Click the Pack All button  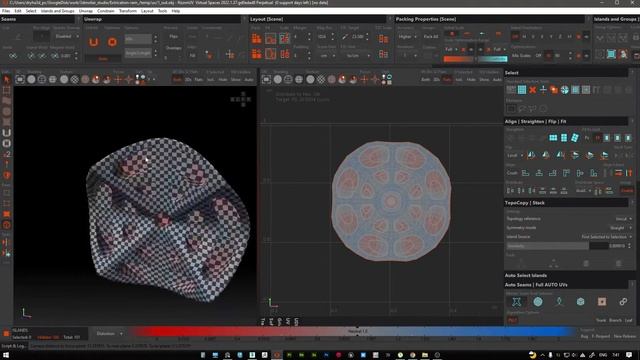[x=431, y=37]
